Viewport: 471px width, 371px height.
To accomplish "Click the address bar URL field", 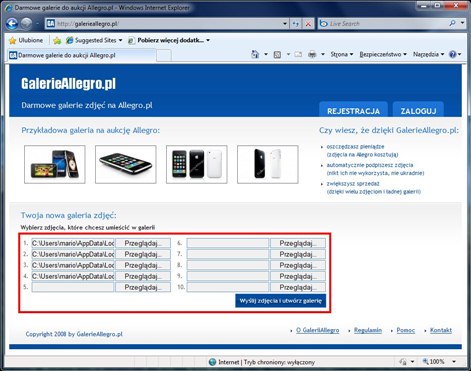I will tap(168, 24).
